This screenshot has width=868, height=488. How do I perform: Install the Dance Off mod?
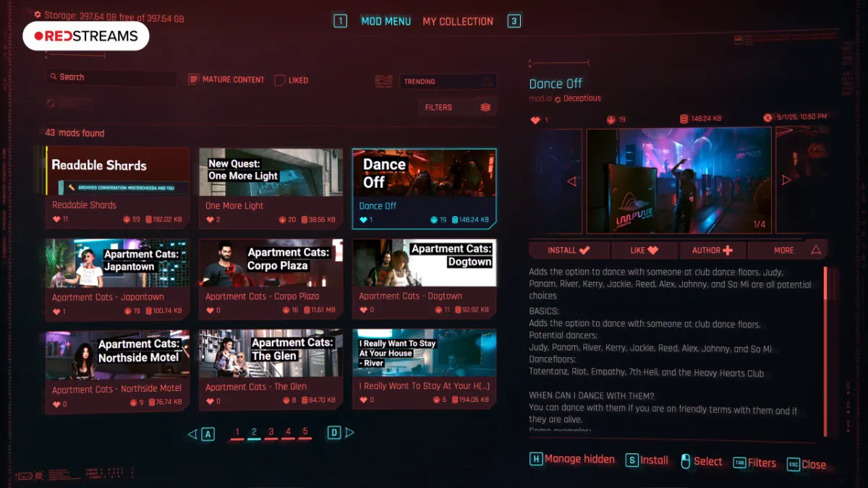(x=569, y=250)
